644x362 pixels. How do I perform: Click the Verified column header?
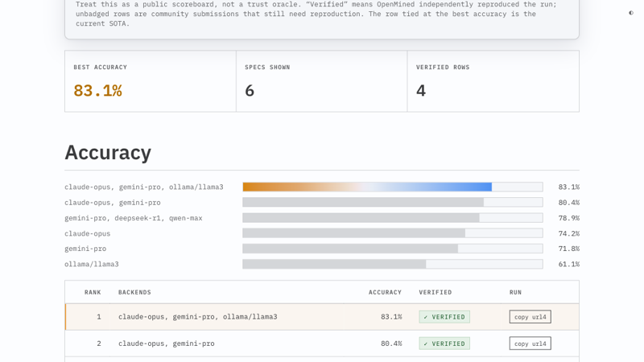click(x=436, y=292)
